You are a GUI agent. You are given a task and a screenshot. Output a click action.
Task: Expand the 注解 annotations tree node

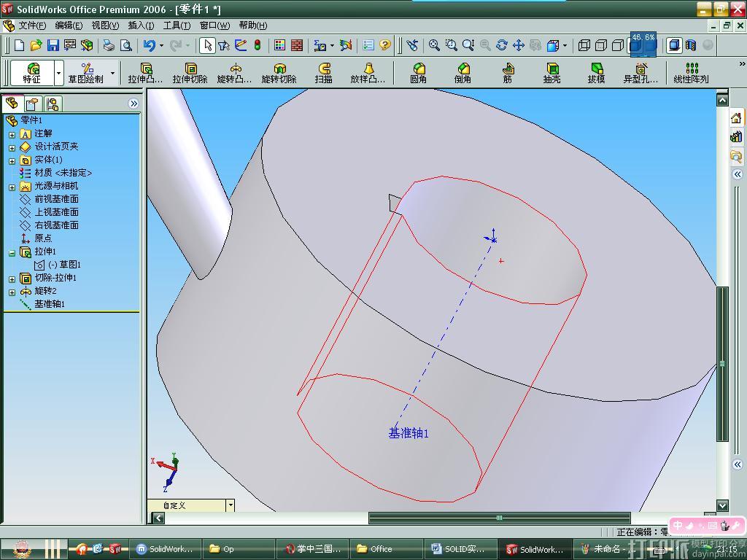(x=12, y=134)
